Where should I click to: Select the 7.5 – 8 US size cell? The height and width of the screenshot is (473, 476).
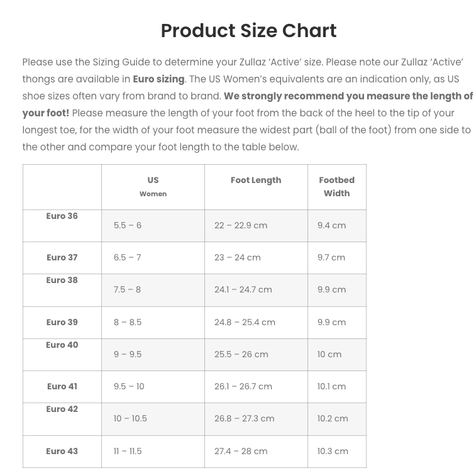127,290
